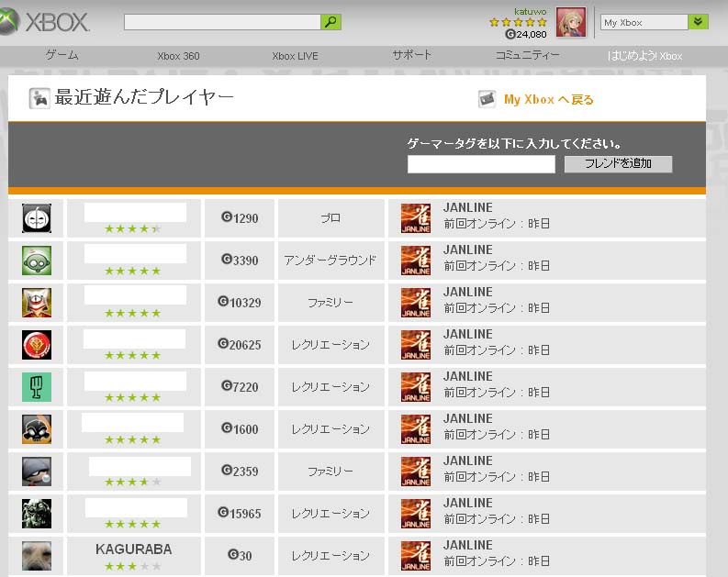Open the soldier avatar of the G15965 player
The width and height of the screenshot is (728, 577).
tap(37, 514)
